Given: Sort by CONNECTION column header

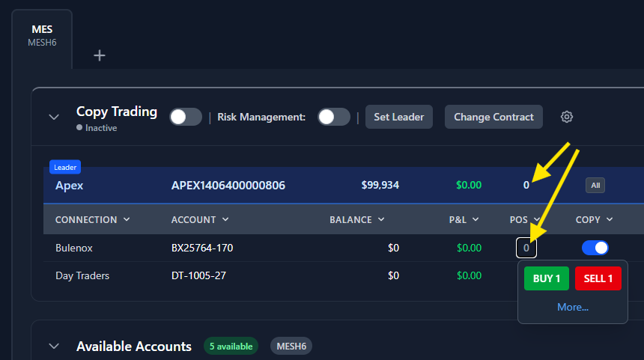Looking at the screenshot, I should tap(92, 219).
